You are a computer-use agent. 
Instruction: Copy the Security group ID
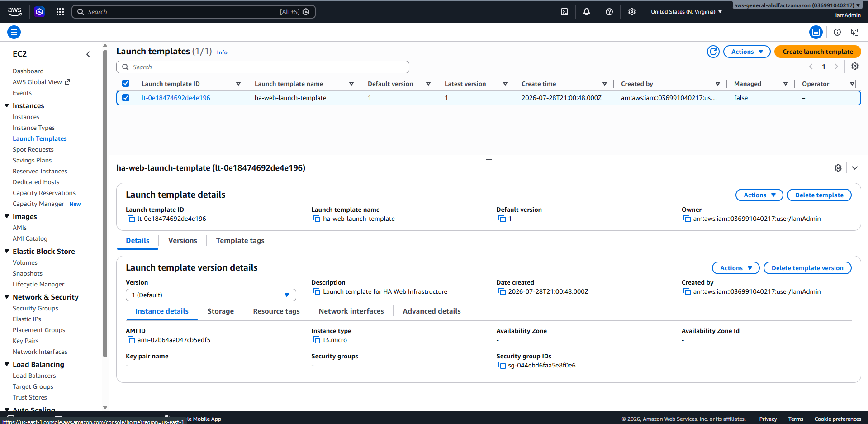(502, 366)
